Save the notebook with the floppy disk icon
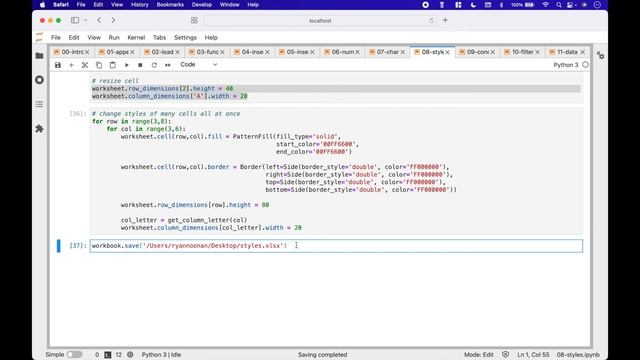 (x=58, y=65)
